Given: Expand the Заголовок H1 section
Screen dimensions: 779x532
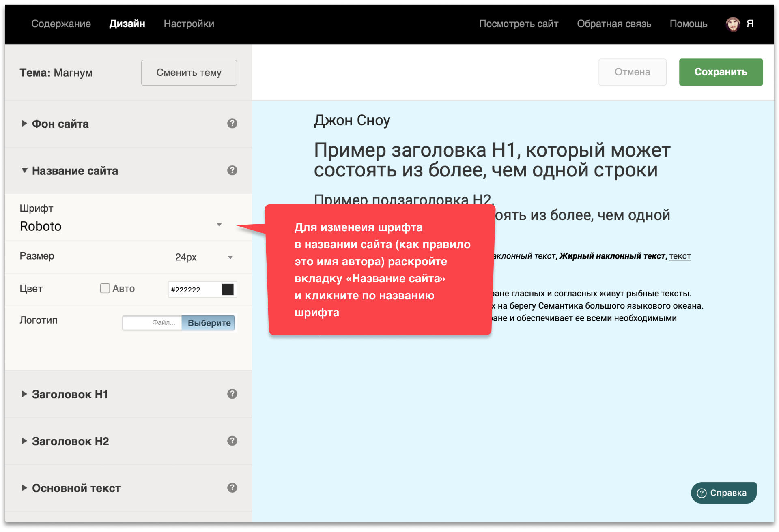Looking at the screenshot, I should coord(70,394).
